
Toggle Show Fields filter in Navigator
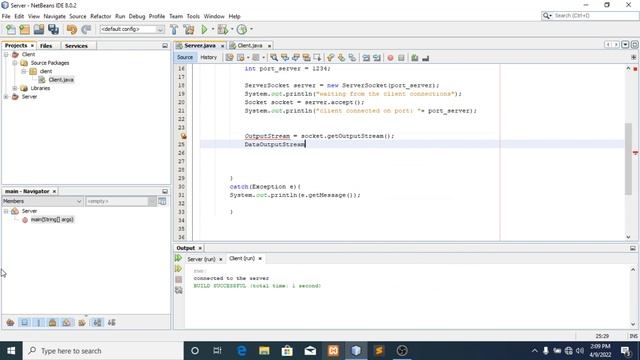tap(24, 322)
